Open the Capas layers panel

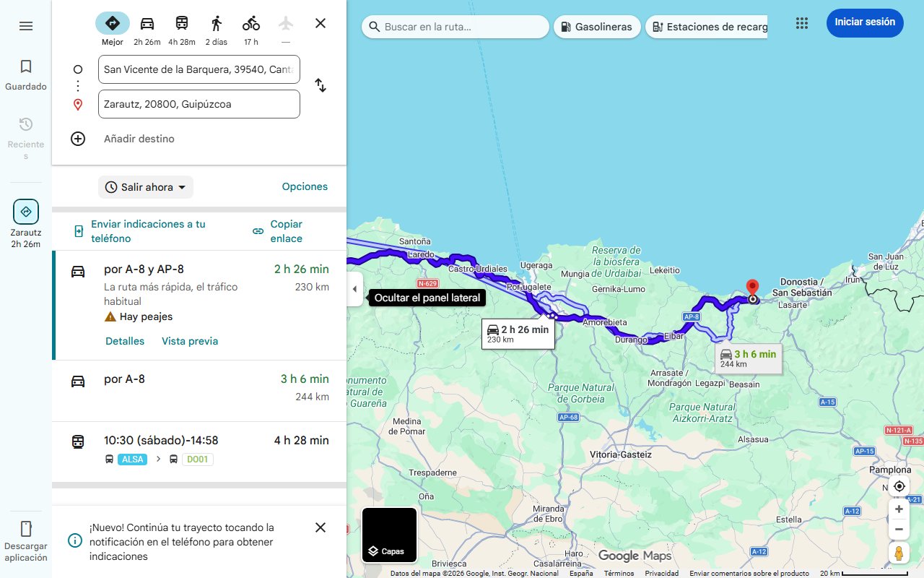(389, 535)
